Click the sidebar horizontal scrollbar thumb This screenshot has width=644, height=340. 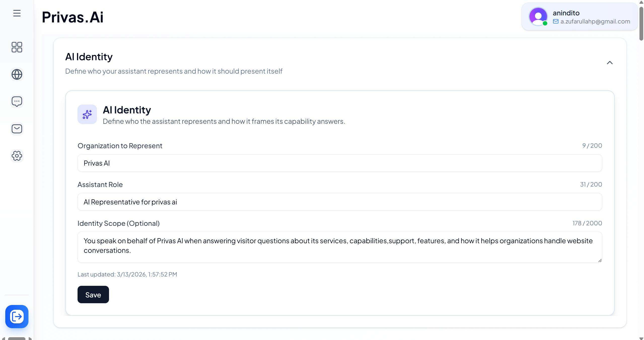(x=17, y=338)
